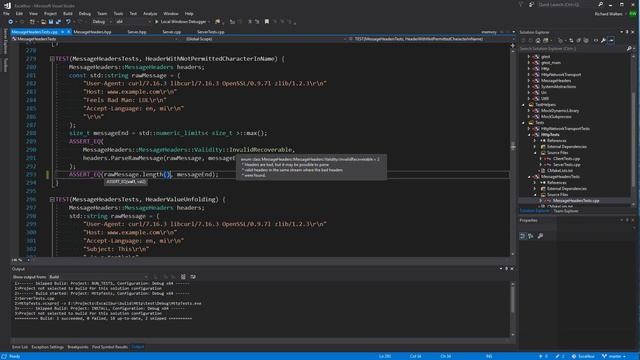Select the HttpNetworkTransport project
The height and width of the screenshot is (360, 640).
click(x=561, y=75)
